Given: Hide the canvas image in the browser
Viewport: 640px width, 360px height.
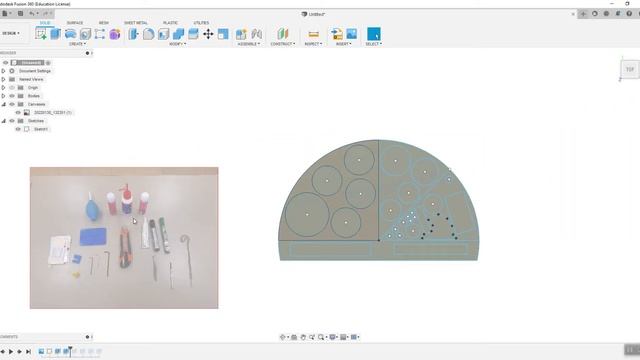Looking at the screenshot, I should (18, 113).
